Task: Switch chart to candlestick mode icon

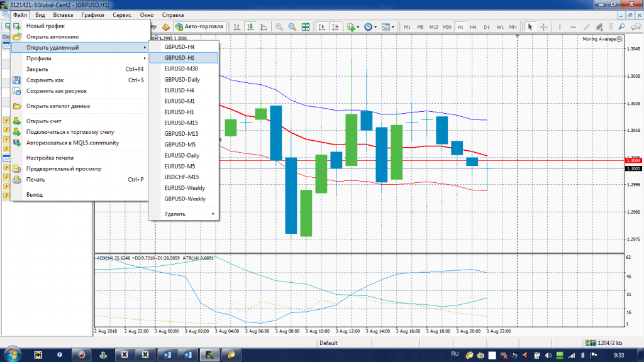Action: pyautogui.click(x=251, y=27)
